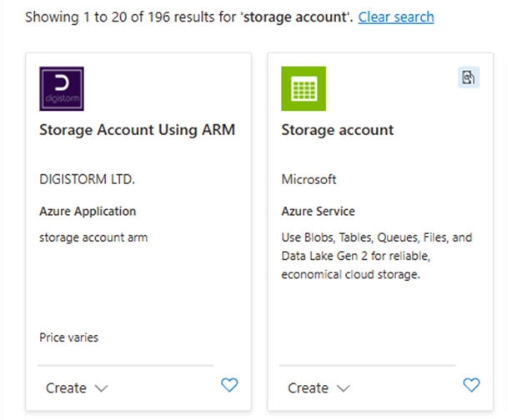
Task: Select the Azure Service type label
Action: click(318, 212)
